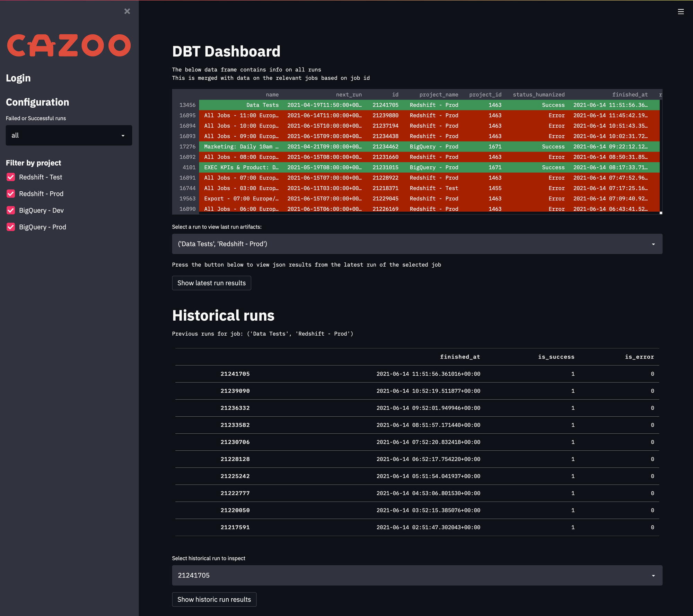
Task: Open the dropdown arrow next to 'all' selector
Action: click(x=123, y=135)
